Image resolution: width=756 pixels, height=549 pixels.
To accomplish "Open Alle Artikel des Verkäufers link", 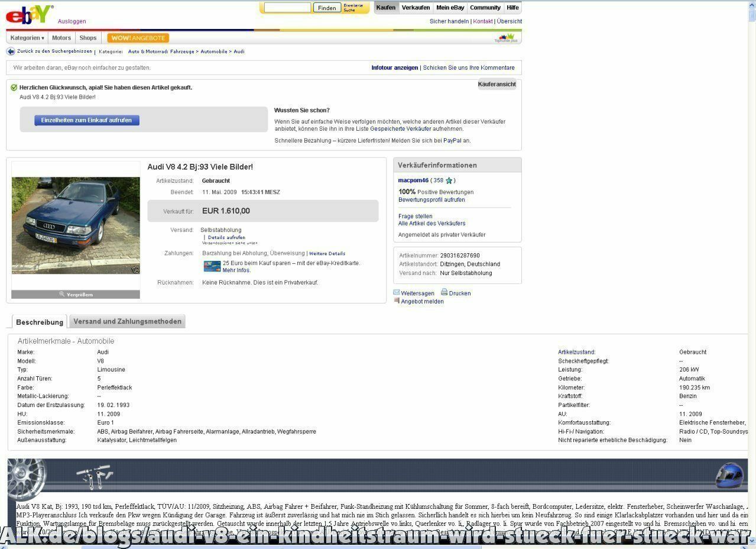I will pyautogui.click(x=431, y=224).
